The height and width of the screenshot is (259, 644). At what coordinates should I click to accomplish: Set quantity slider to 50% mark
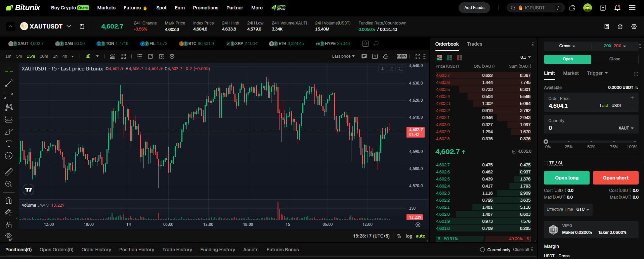pyautogui.click(x=591, y=142)
